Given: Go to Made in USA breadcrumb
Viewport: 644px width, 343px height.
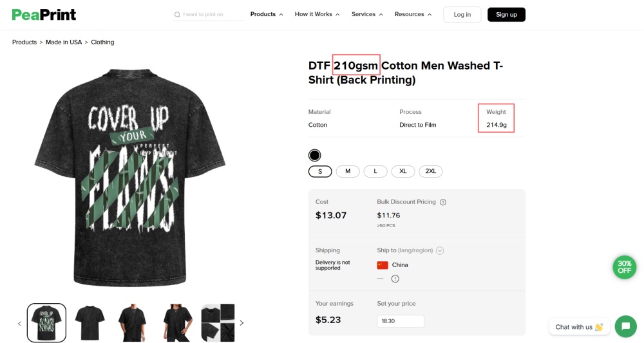Looking at the screenshot, I should click(x=64, y=42).
